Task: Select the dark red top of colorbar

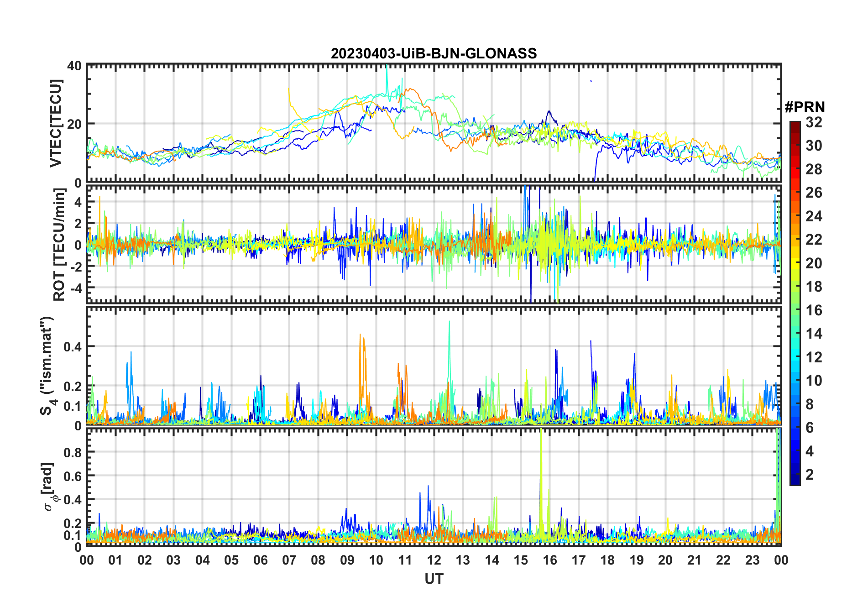Action: click(795, 125)
